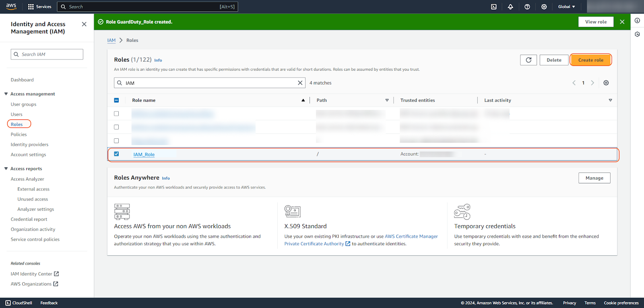Open the help question mark menu
Screen dimensions: 644x308
coord(527,7)
